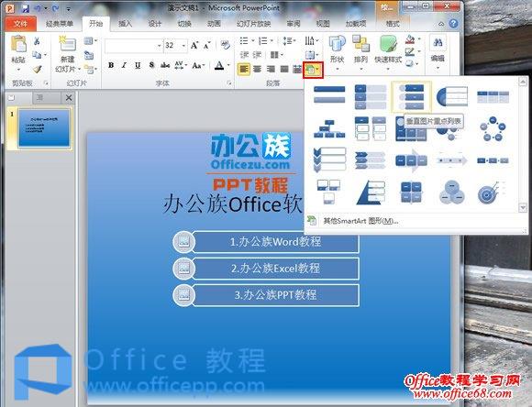Screen dimensions: 532x407
Task: Switch to the 格式 tab
Action: click(x=393, y=24)
